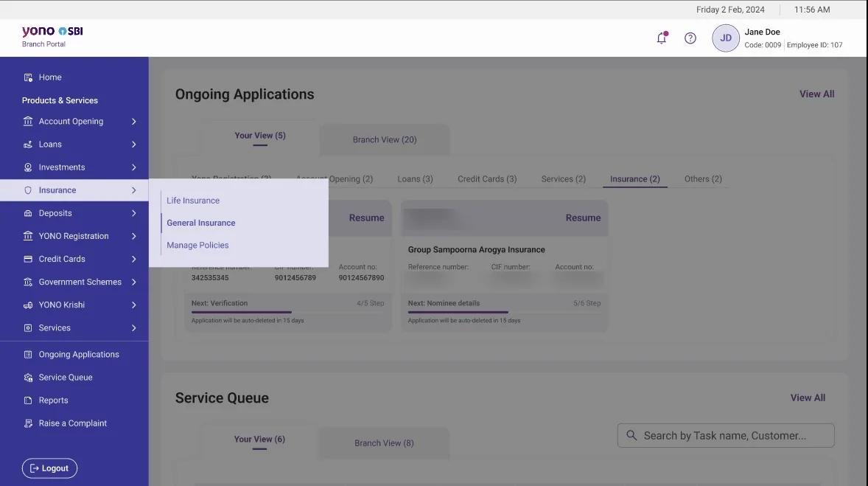This screenshot has width=868, height=486.
Task: Select the Services (2) filter tab
Action: 564,179
